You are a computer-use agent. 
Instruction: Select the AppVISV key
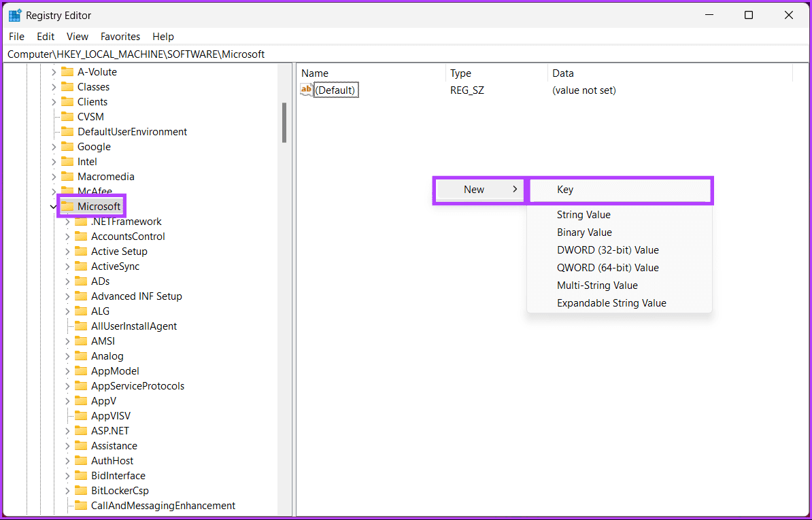[x=111, y=416]
